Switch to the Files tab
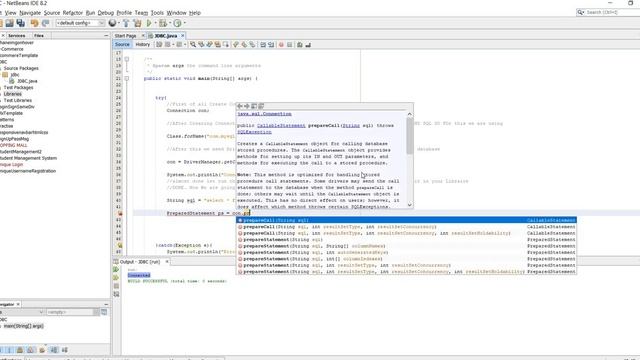The height and width of the screenshot is (360, 640). [39, 36]
